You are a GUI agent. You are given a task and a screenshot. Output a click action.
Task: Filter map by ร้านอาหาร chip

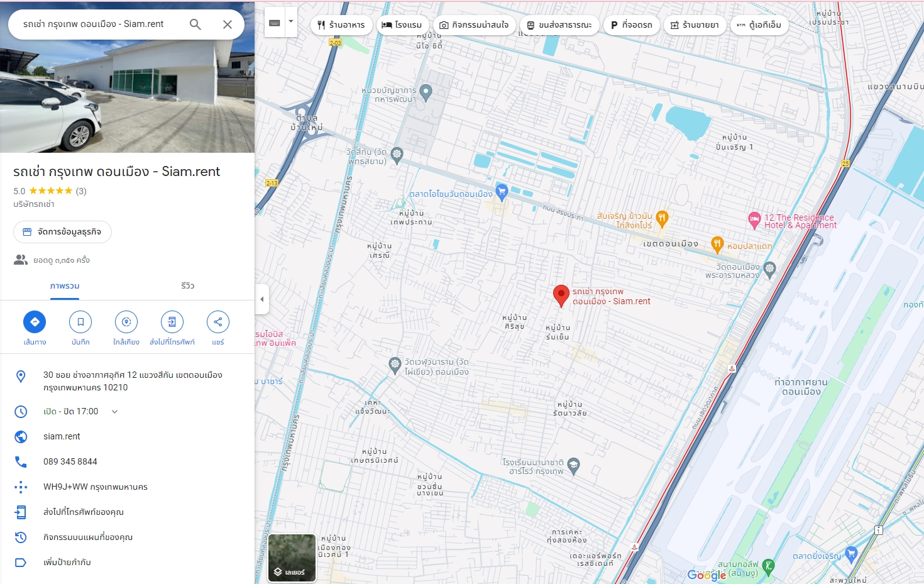click(341, 25)
